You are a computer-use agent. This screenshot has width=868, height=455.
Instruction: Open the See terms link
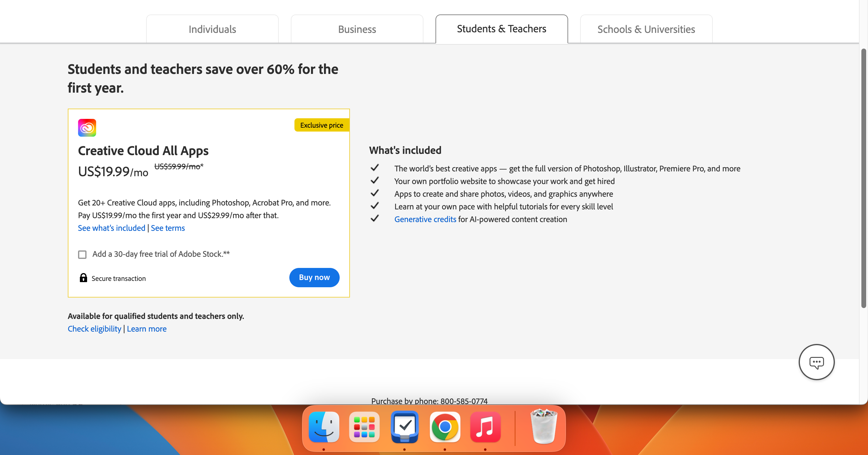point(168,228)
